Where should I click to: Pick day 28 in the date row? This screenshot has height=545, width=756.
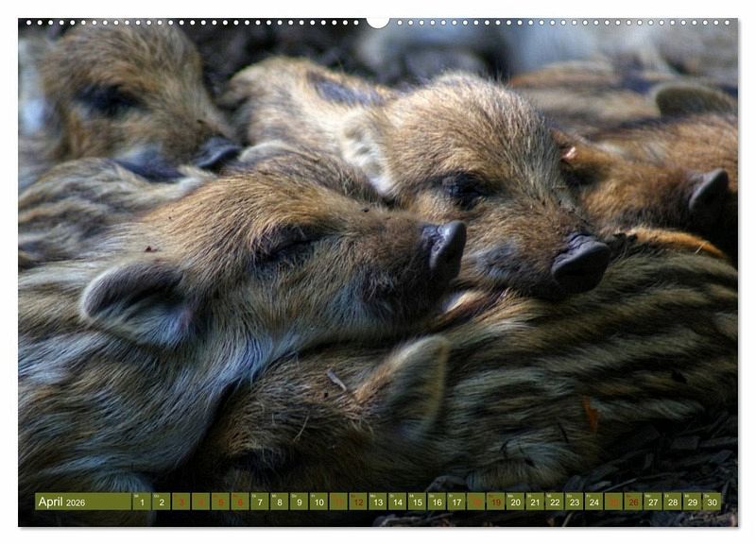point(672,502)
